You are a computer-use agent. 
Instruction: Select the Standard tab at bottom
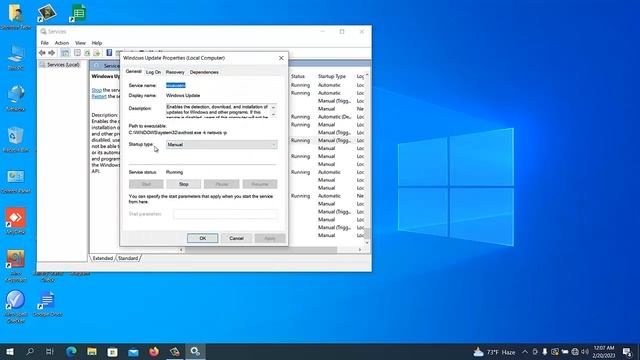tap(128, 258)
